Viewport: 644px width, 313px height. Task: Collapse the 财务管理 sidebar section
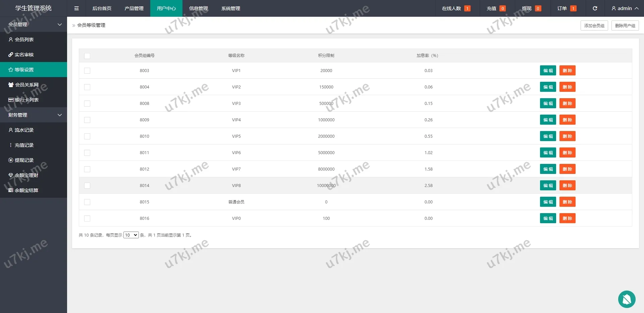(60, 115)
